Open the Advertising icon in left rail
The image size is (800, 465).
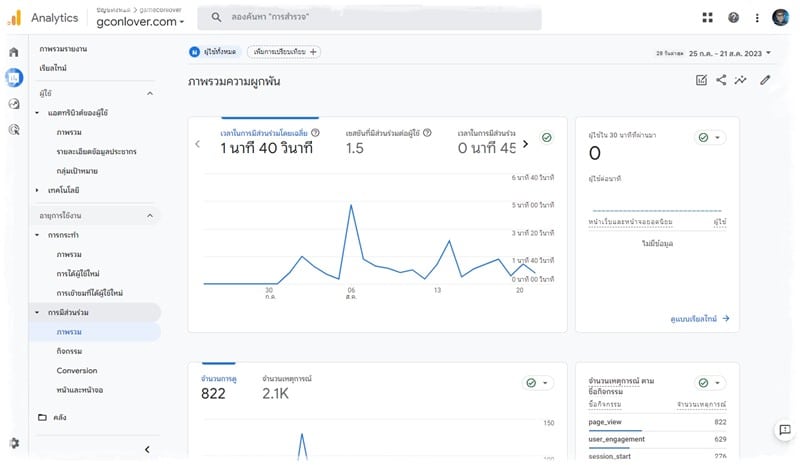(x=14, y=130)
